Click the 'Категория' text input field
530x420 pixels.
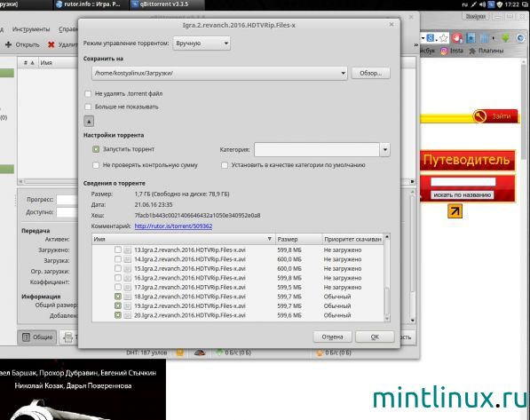point(317,149)
